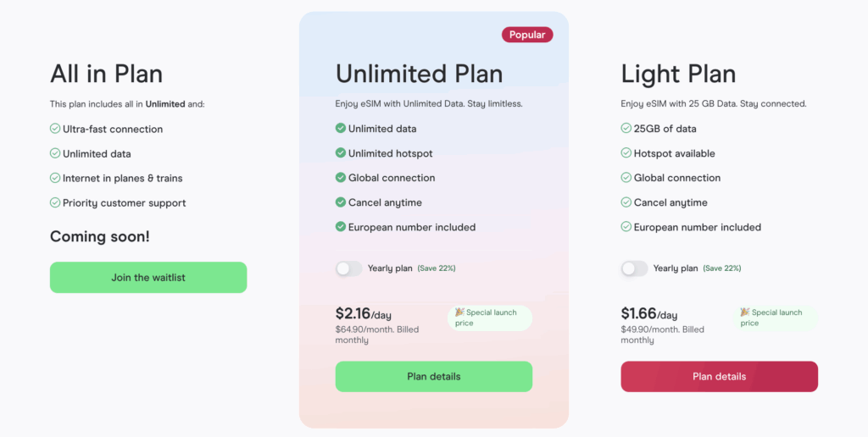
Task: Click the checkmark icon beside Ultra-fast connection
Action: pyautogui.click(x=55, y=130)
